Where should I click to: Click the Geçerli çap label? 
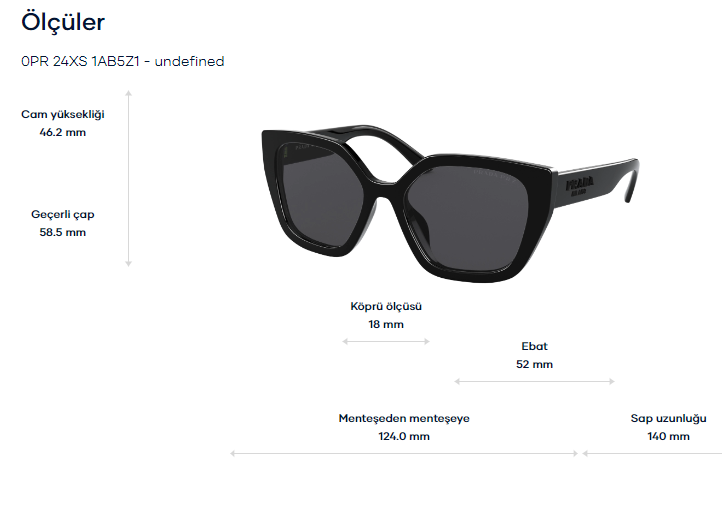(63, 214)
